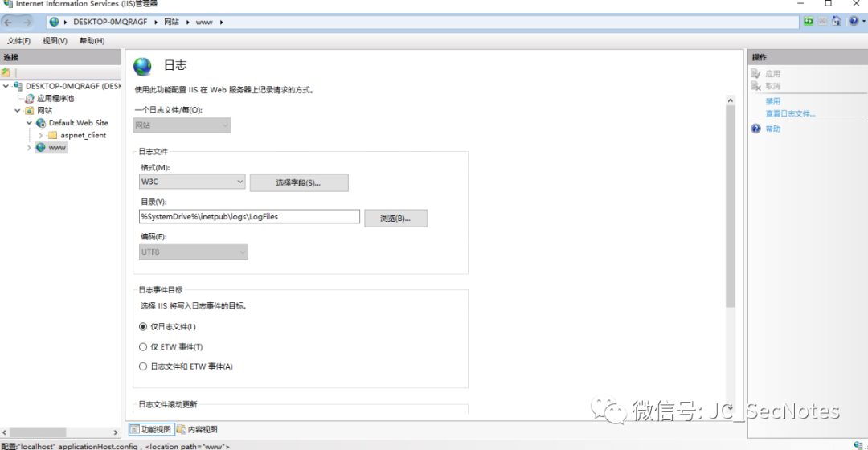Expand the www site node

click(30, 148)
